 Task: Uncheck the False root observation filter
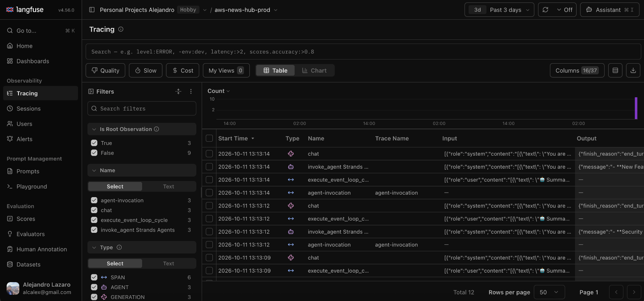pos(94,153)
